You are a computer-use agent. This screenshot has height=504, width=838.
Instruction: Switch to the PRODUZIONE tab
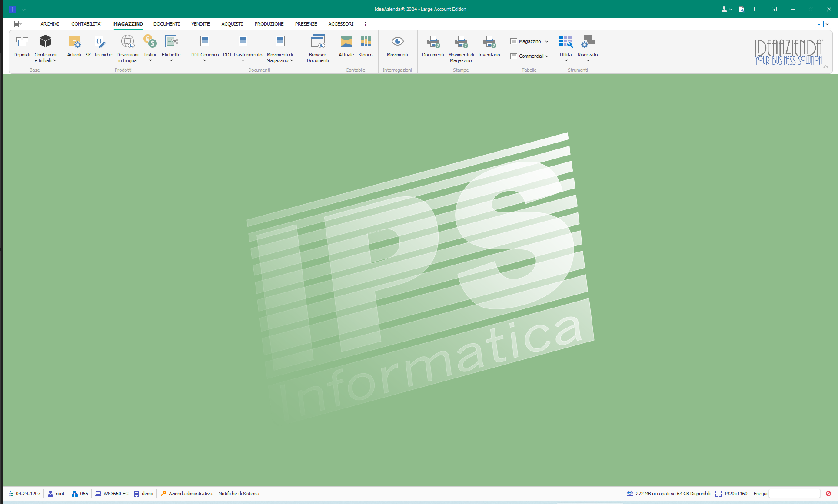click(x=269, y=24)
